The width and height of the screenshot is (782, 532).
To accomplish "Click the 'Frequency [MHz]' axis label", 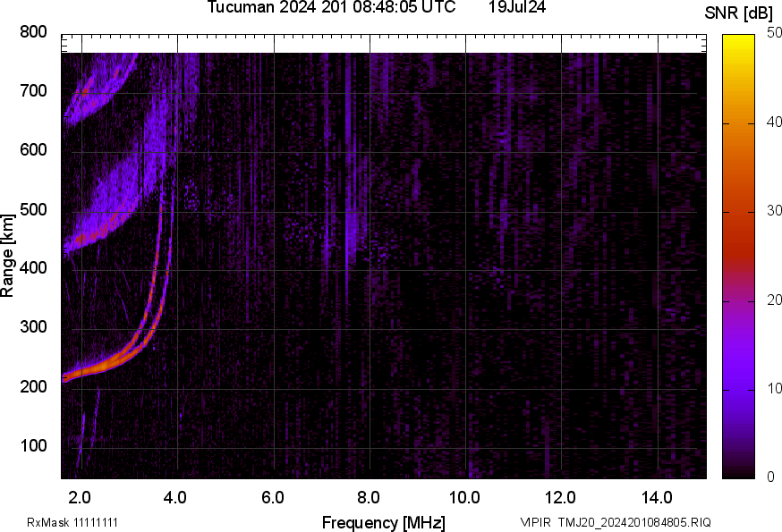I will [384, 522].
